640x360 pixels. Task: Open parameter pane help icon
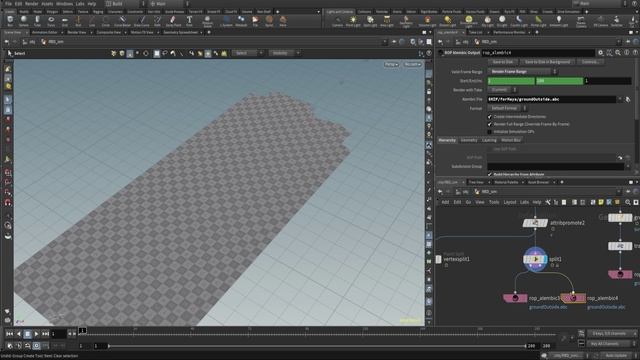(635, 53)
